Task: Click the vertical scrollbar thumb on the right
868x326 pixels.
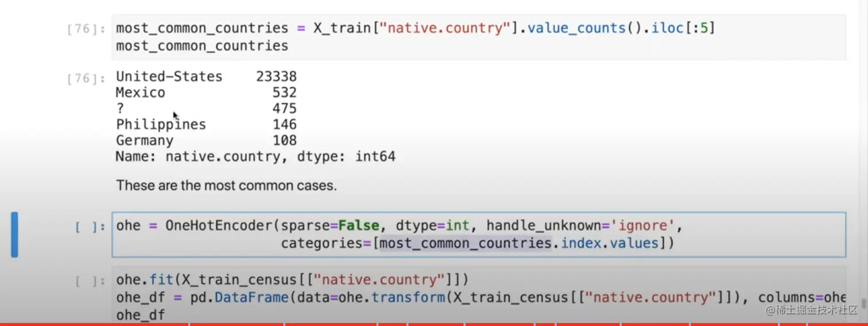Action: (863, 304)
